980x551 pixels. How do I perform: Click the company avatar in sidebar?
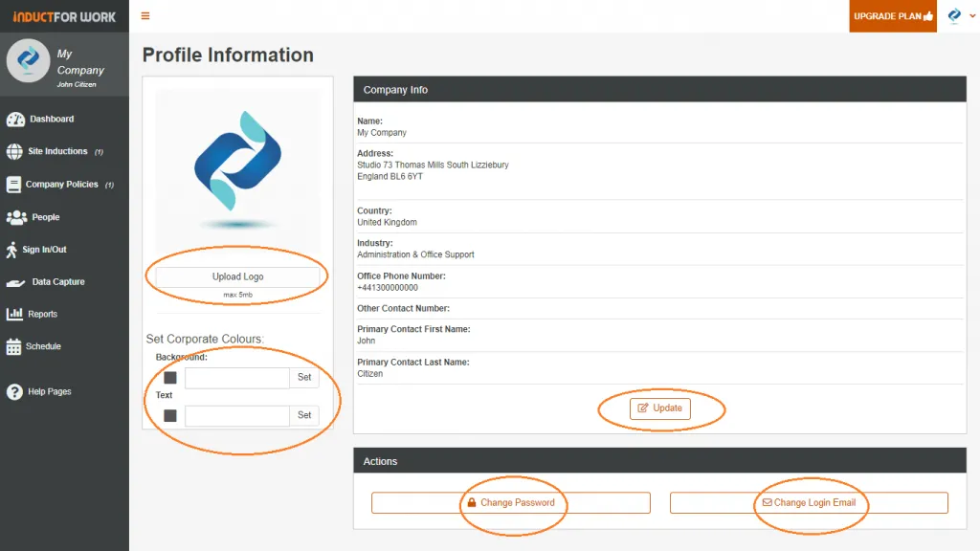click(x=28, y=60)
